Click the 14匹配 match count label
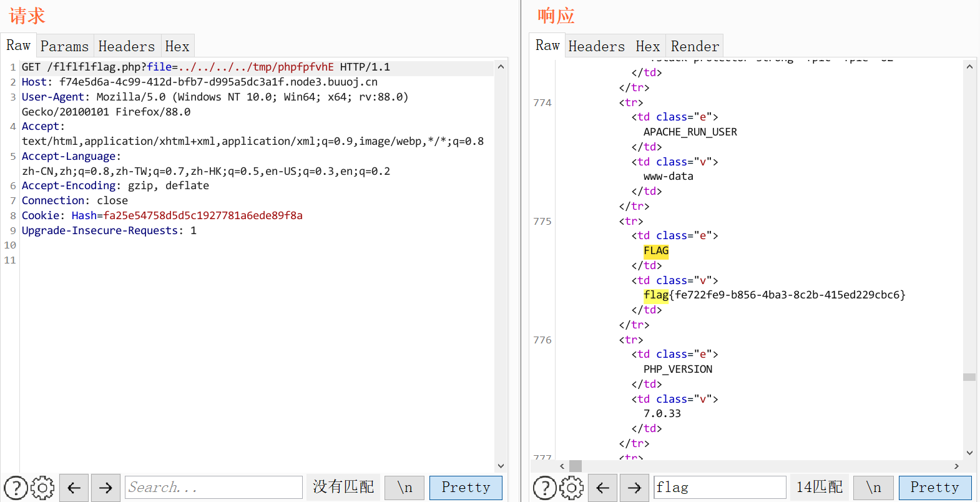 (820, 487)
